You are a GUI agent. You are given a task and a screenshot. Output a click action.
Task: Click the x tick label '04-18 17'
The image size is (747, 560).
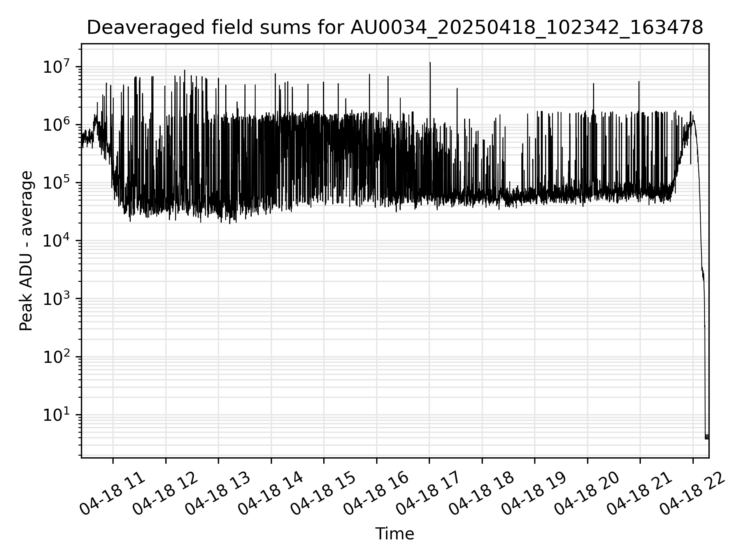point(428,493)
